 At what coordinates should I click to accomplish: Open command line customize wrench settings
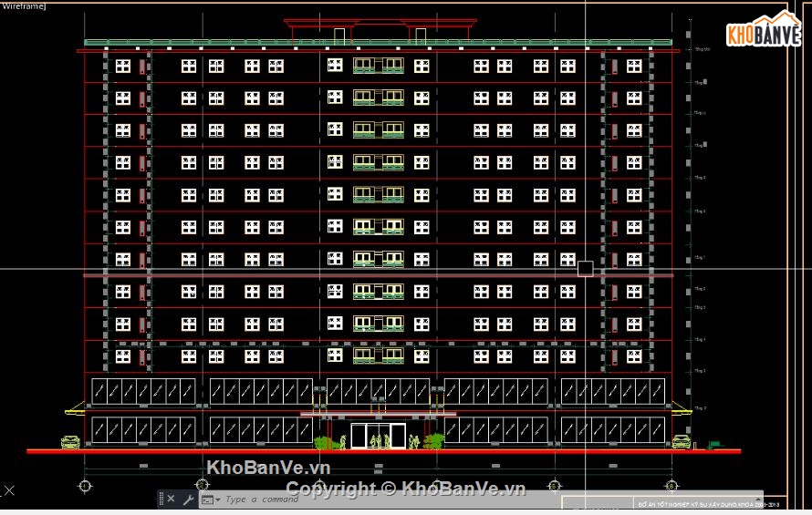coord(188,500)
